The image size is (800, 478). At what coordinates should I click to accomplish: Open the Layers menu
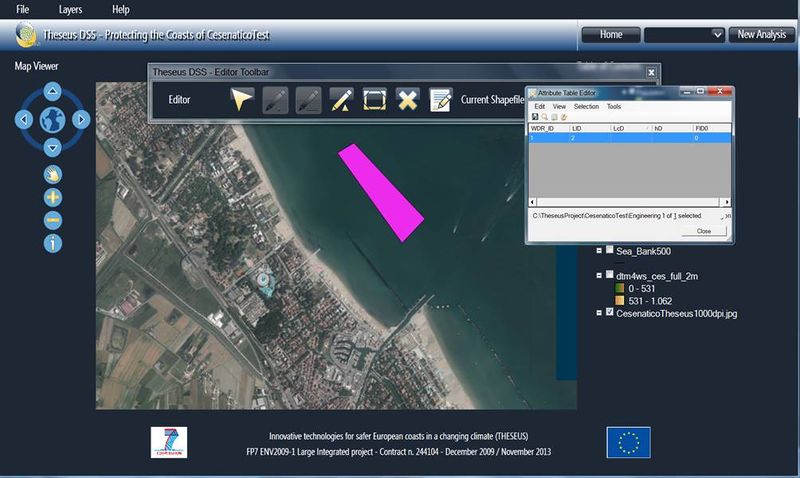click(x=70, y=9)
